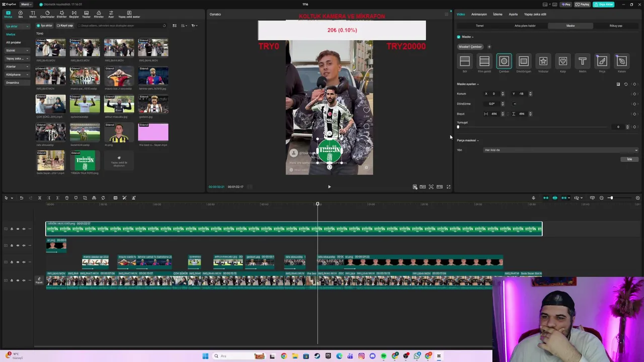The width and height of the screenshot is (644, 362).
Task: Enter fullscreen preview in the player
Action: 448,187
